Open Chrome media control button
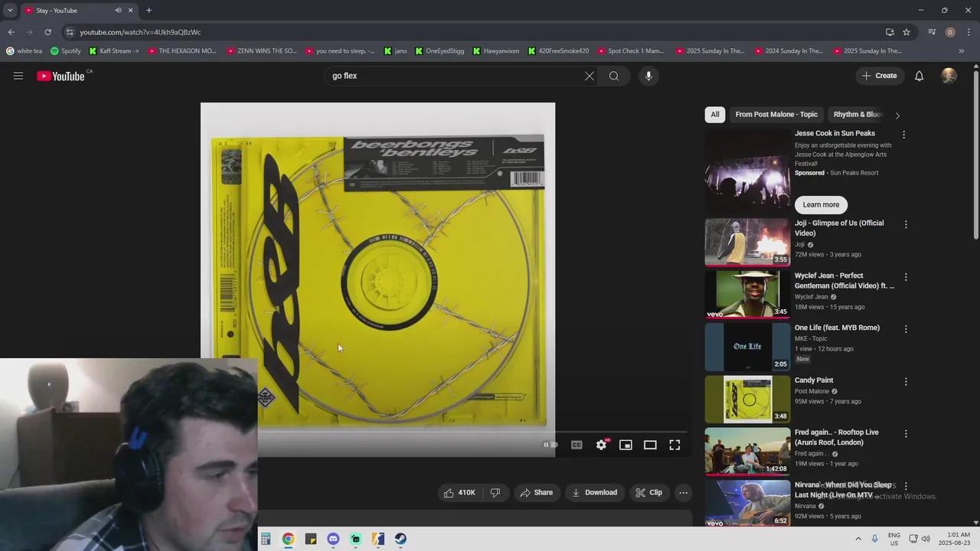 pos(932,32)
